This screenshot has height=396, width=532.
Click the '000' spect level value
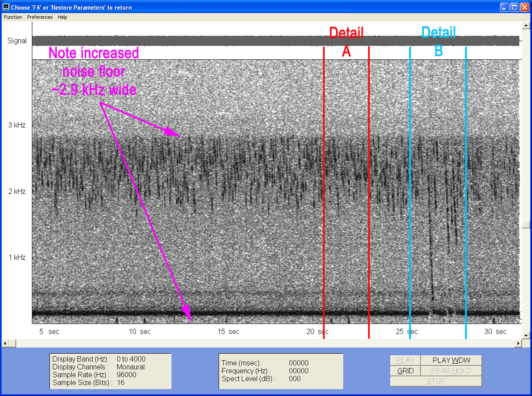click(x=295, y=379)
